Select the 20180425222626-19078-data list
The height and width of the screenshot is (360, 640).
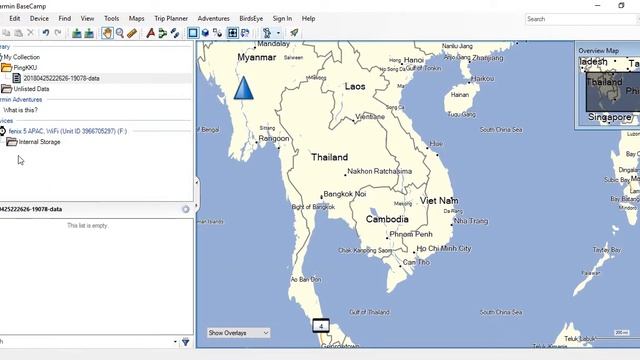coord(61,78)
